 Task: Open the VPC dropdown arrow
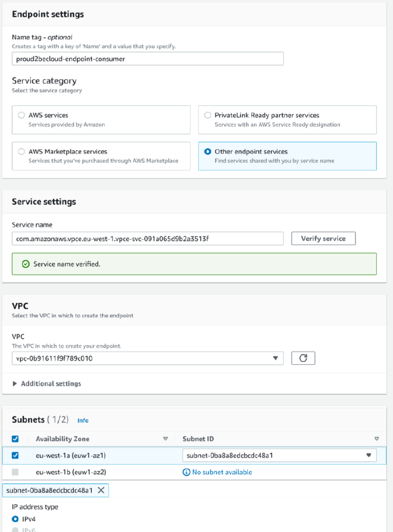(275, 358)
